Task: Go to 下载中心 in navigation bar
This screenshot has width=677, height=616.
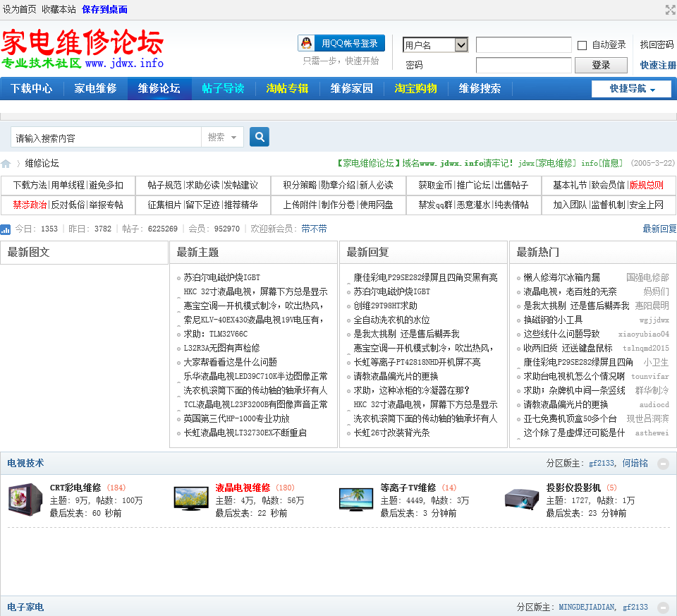Action: [x=32, y=89]
